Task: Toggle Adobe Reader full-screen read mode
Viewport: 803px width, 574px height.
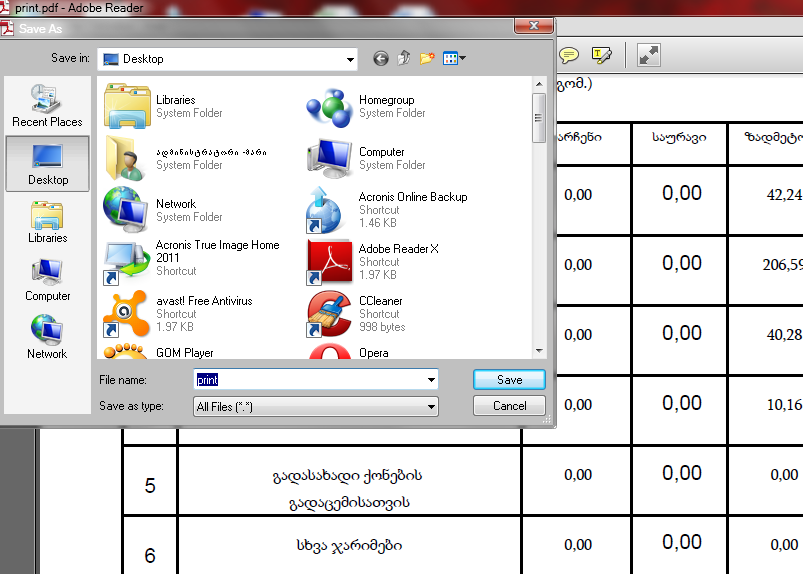Action: click(x=649, y=55)
